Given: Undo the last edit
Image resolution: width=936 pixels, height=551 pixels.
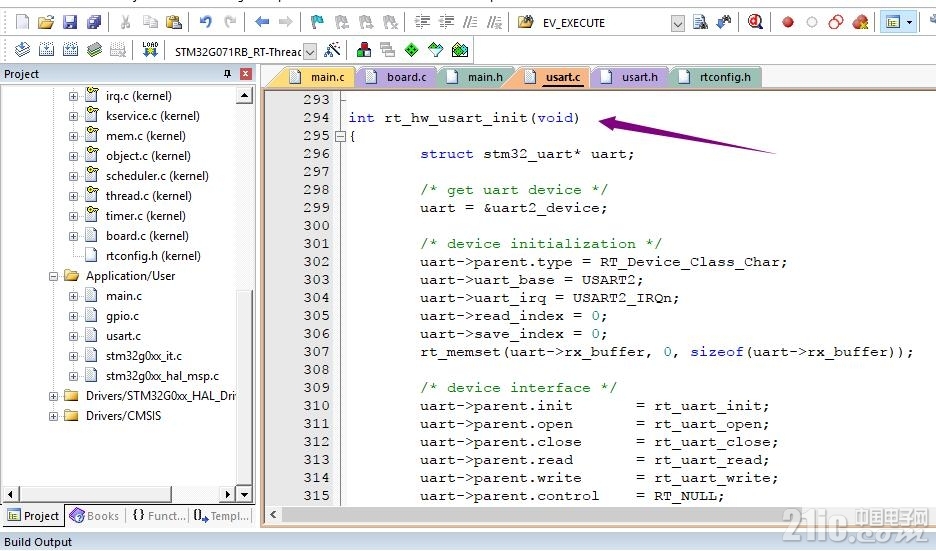Looking at the screenshot, I should (x=206, y=23).
